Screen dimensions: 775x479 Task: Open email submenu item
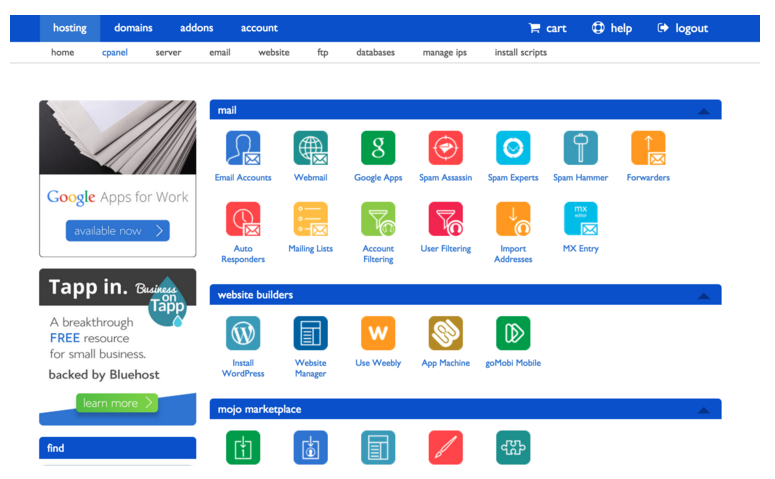[220, 52]
